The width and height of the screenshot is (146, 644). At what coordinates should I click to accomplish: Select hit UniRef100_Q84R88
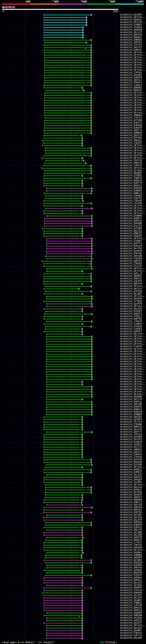point(131,30)
